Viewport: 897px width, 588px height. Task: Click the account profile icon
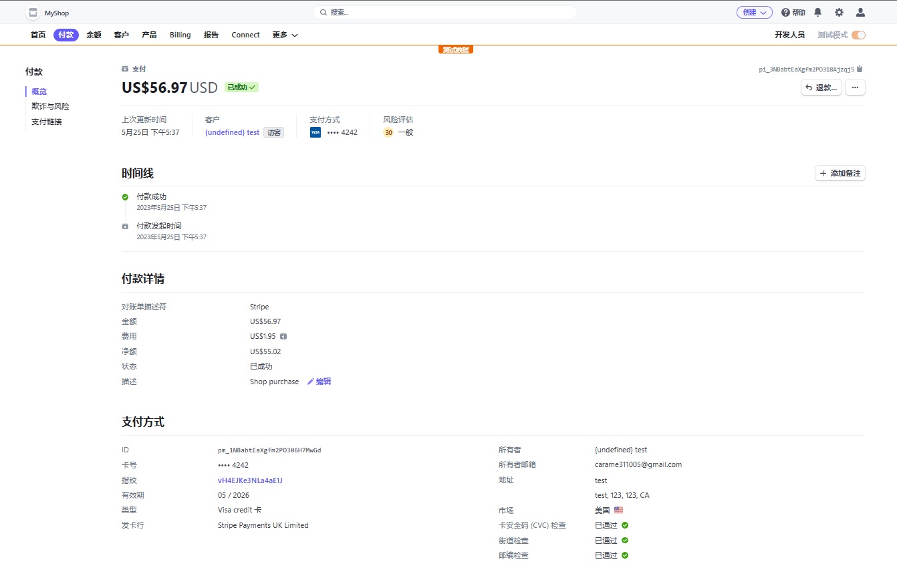[x=860, y=12]
